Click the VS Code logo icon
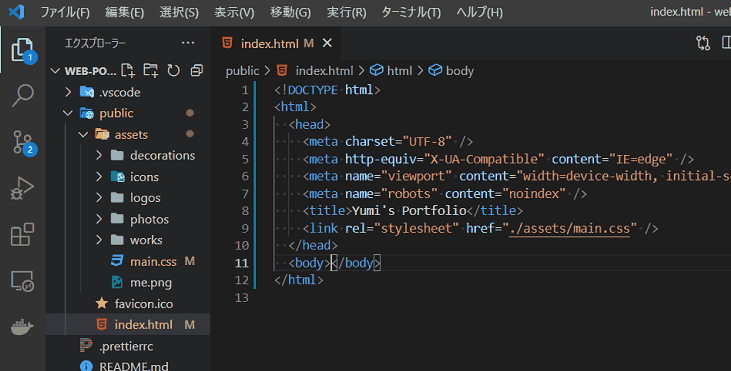731x371 pixels. [16, 11]
